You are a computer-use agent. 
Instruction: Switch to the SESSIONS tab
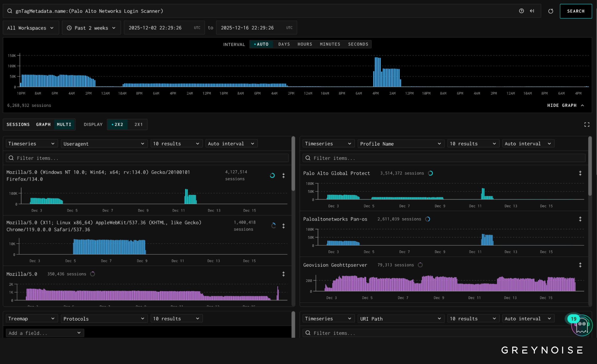pos(18,124)
